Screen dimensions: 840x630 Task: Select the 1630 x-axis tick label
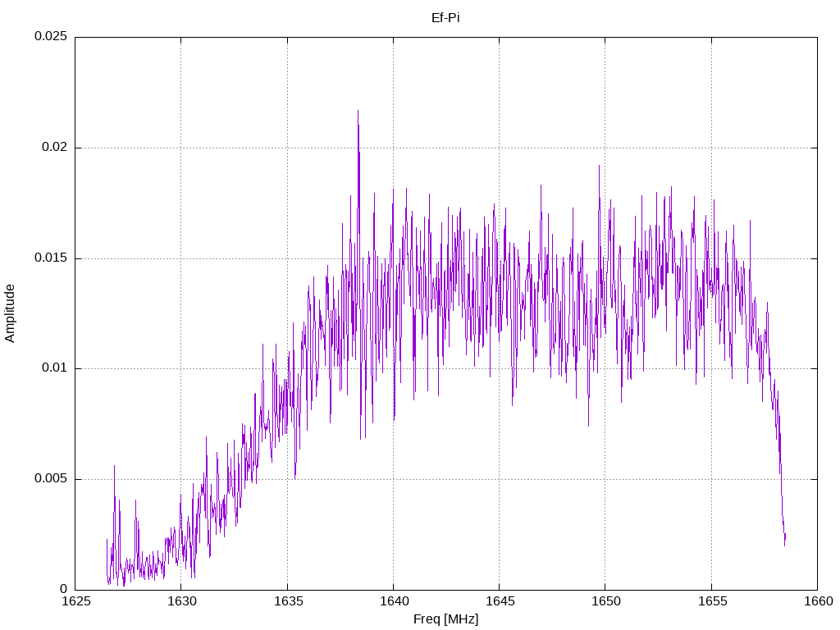[181, 601]
